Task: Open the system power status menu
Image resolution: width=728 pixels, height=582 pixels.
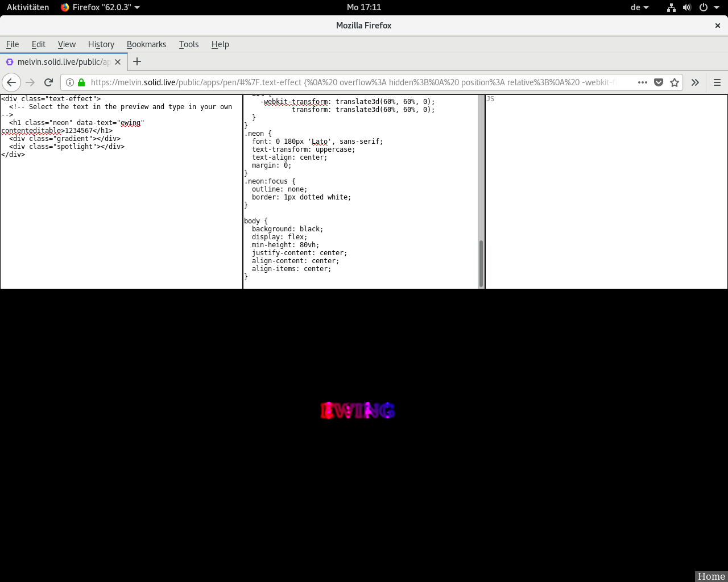Action: pyautogui.click(x=708, y=7)
